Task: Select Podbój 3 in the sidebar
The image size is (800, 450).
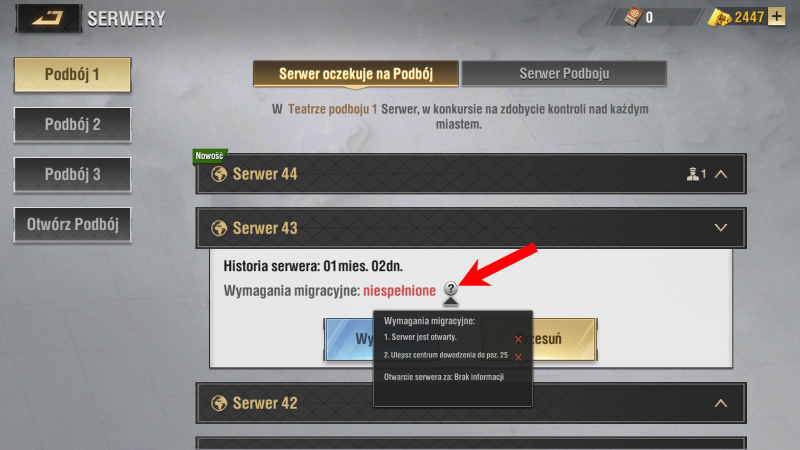Action: (x=72, y=174)
